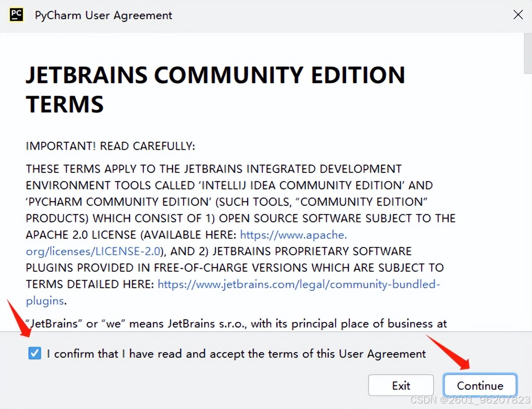Close the PyCharm User Agreement dialog
Viewport: 532px width, 409px height.
518,15
